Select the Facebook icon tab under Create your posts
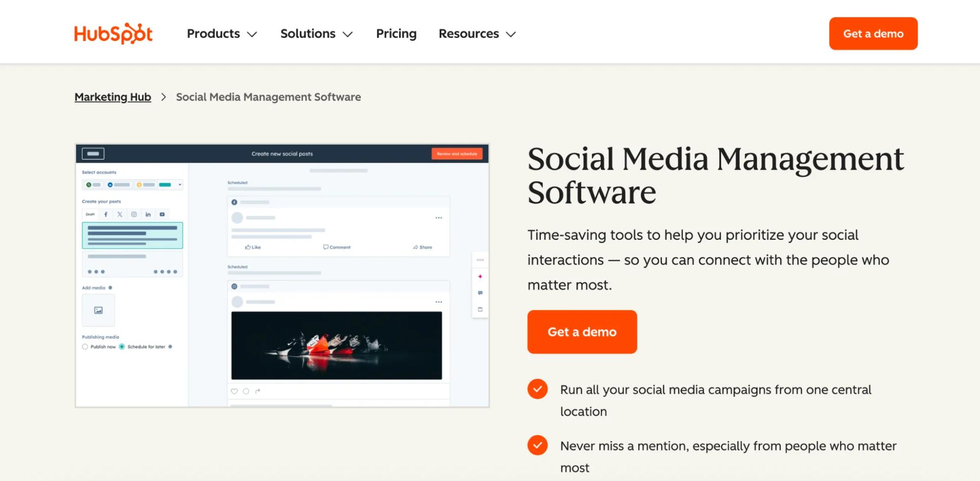Screen dimensions: 980x481 click(105, 214)
